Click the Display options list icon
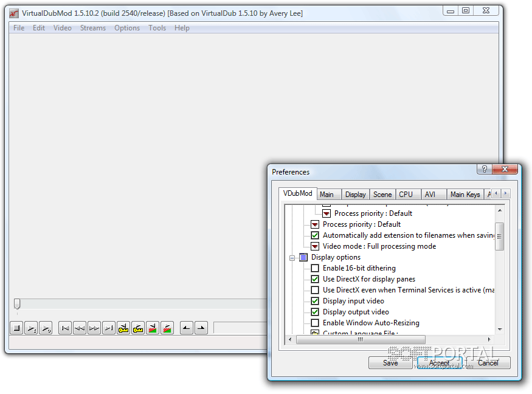532x394 pixels. point(303,257)
